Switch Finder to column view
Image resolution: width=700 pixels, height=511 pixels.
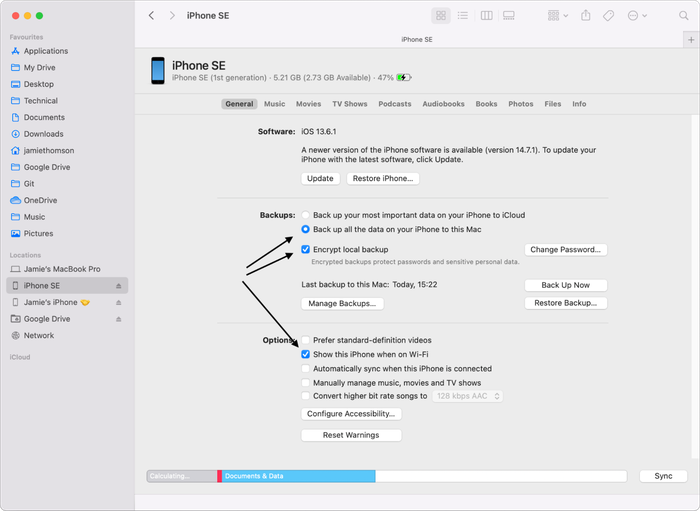click(x=486, y=16)
